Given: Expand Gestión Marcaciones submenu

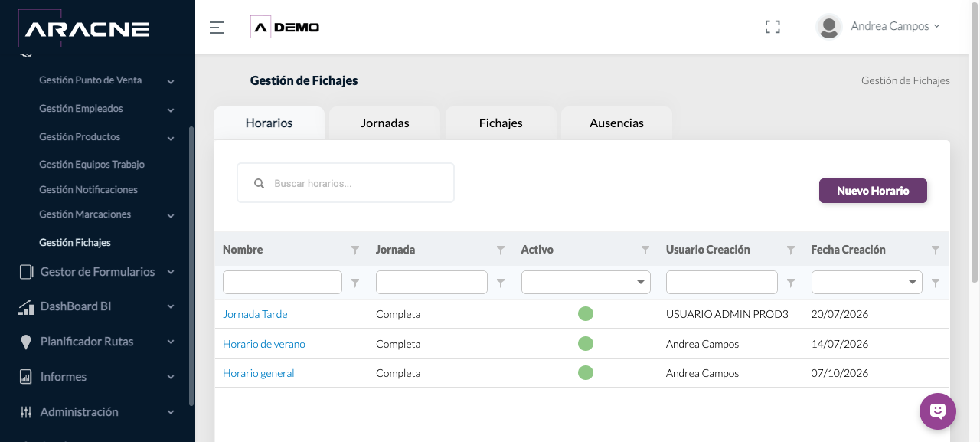Looking at the screenshot, I should point(171,215).
